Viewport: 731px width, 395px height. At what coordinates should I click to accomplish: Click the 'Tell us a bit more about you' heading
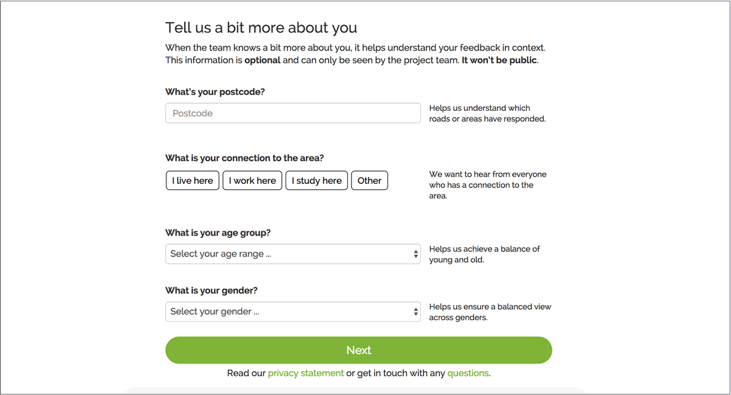[261, 28]
